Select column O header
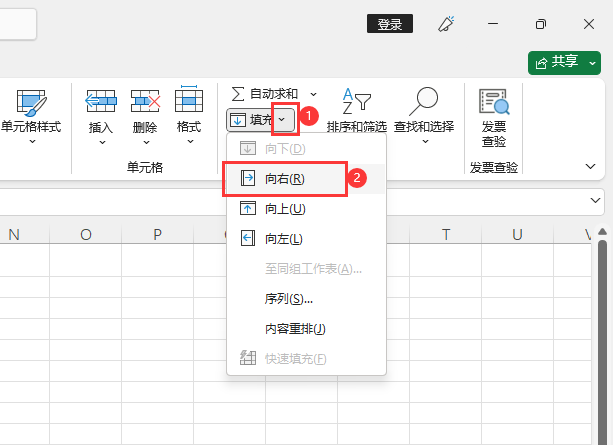 click(x=86, y=235)
